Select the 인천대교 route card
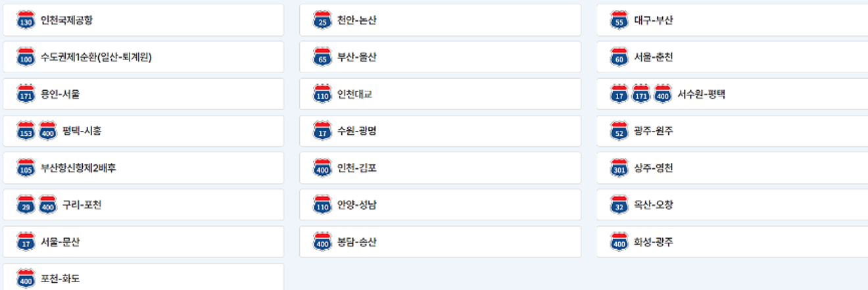The width and height of the screenshot is (868, 290). [441, 94]
